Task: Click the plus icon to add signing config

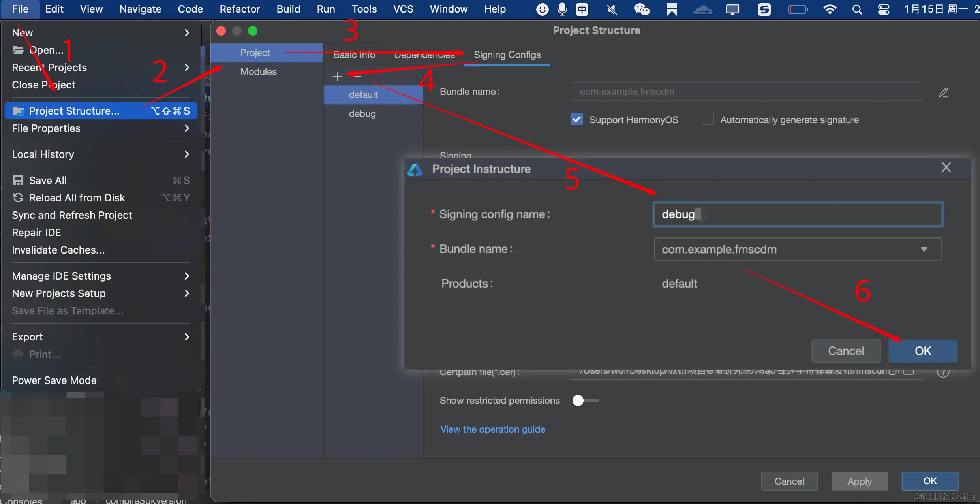Action: pos(337,77)
